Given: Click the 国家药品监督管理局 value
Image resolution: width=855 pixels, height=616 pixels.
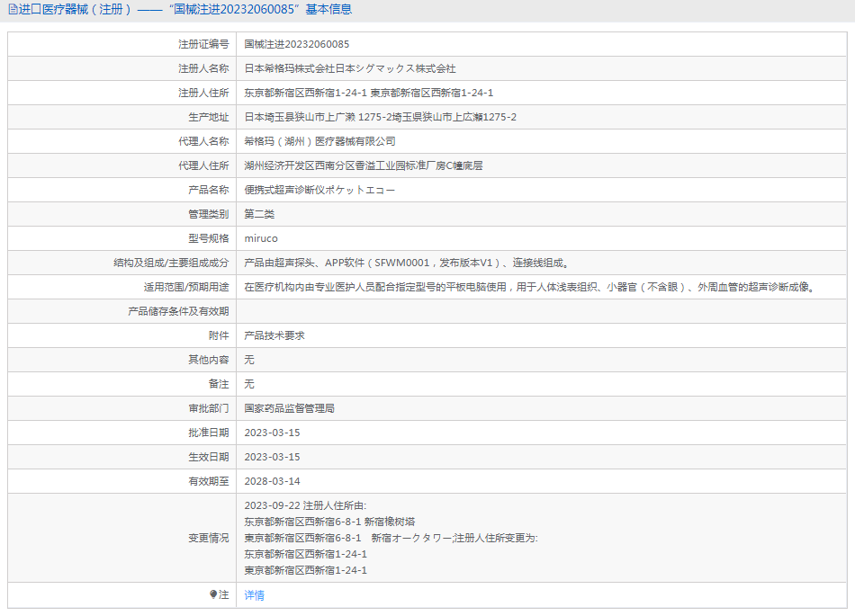Looking at the screenshot, I should (x=290, y=408).
